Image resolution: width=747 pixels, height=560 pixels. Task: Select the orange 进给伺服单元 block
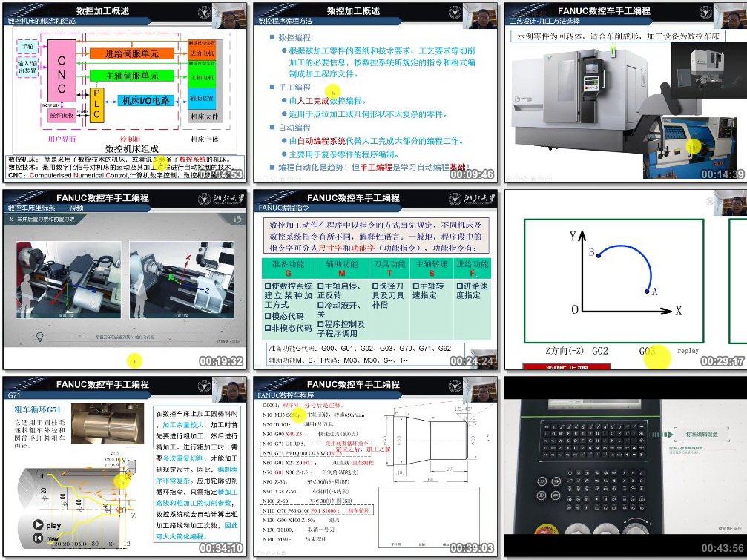132,53
